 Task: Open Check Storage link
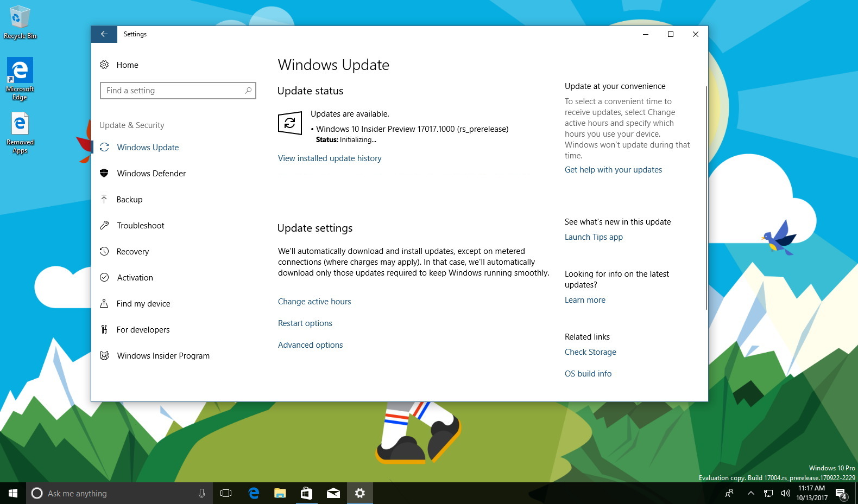click(x=590, y=352)
